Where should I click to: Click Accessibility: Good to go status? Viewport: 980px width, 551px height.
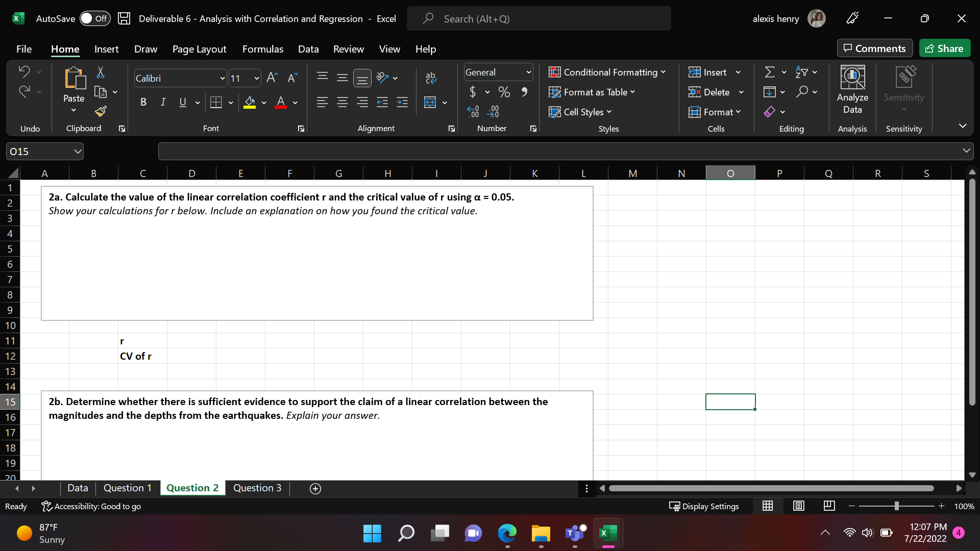pos(91,506)
